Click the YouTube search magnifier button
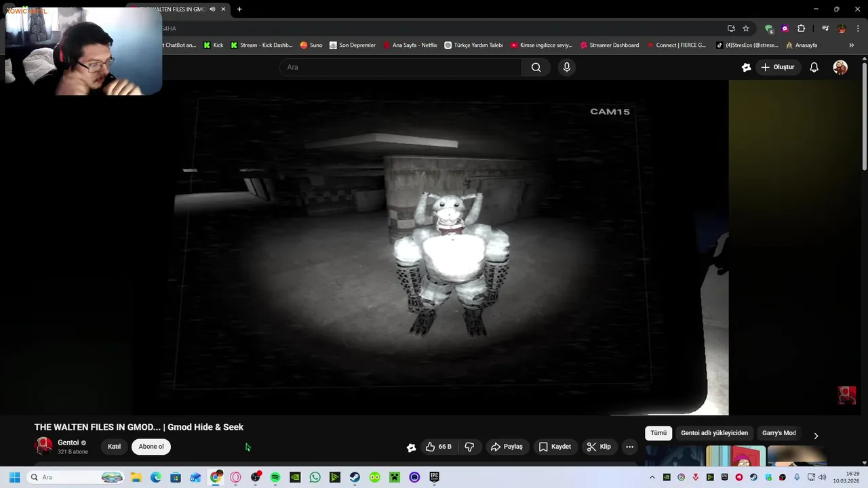This screenshot has width=868, height=488. click(x=536, y=67)
